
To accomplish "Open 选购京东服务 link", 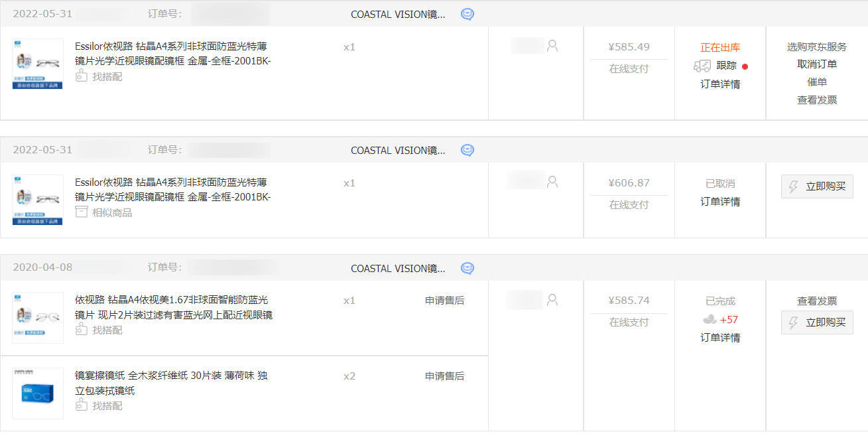I will 817,46.
